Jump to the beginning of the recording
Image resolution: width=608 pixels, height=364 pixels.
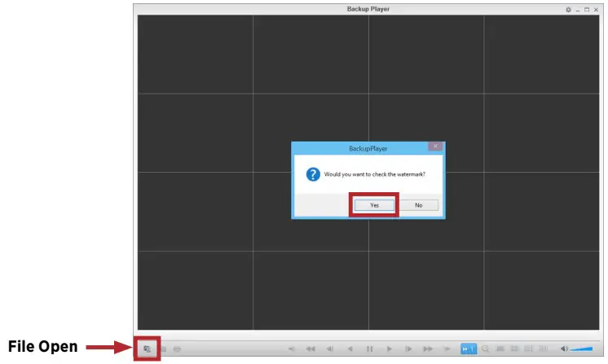click(x=291, y=349)
